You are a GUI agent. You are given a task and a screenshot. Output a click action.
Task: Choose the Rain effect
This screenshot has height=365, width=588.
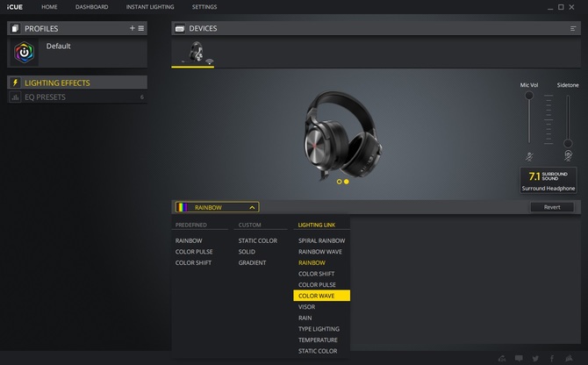tap(305, 318)
